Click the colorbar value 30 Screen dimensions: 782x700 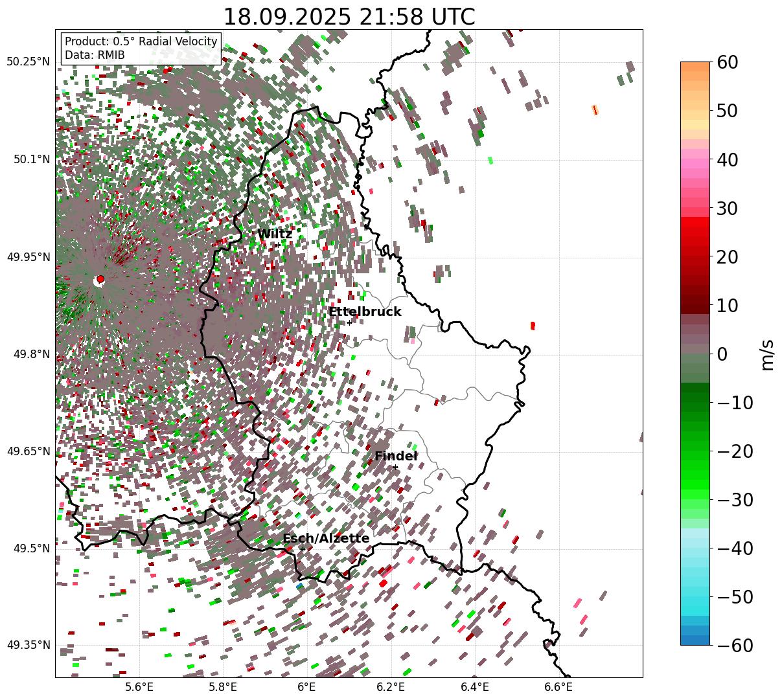pos(726,208)
